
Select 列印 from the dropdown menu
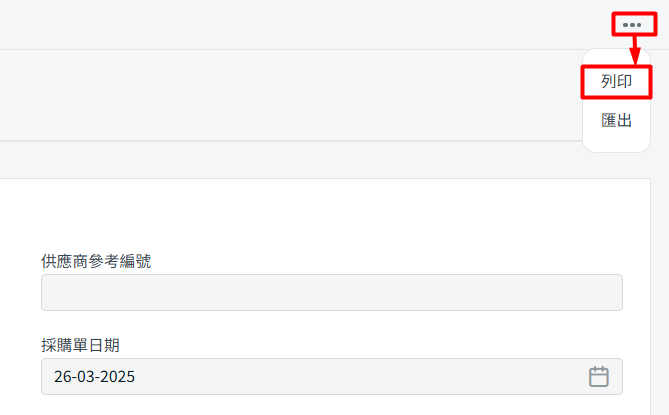pyautogui.click(x=616, y=81)
